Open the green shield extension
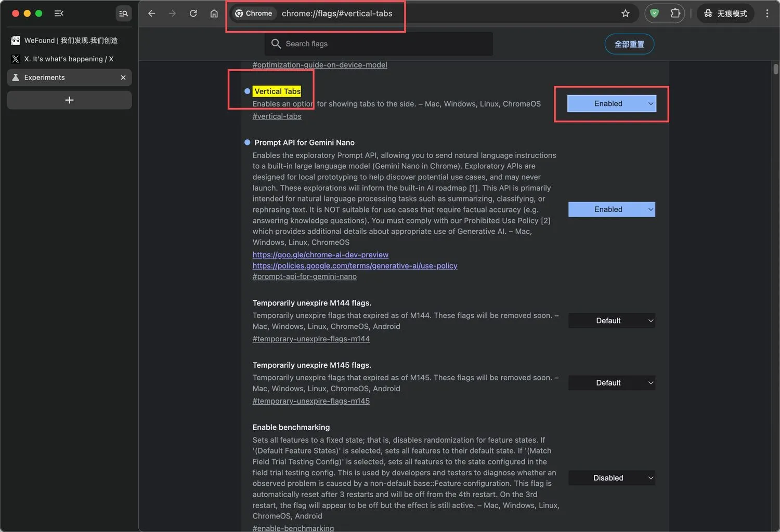 click(655, 14)
